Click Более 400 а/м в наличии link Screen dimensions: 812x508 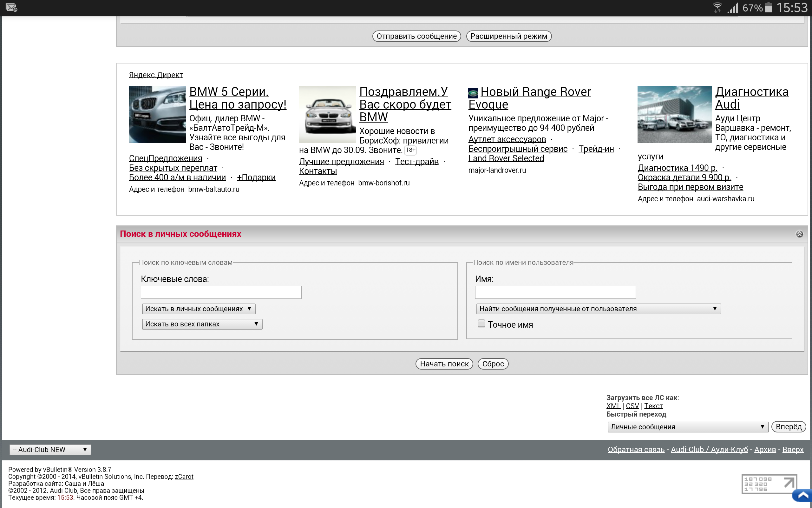[177, 177]
